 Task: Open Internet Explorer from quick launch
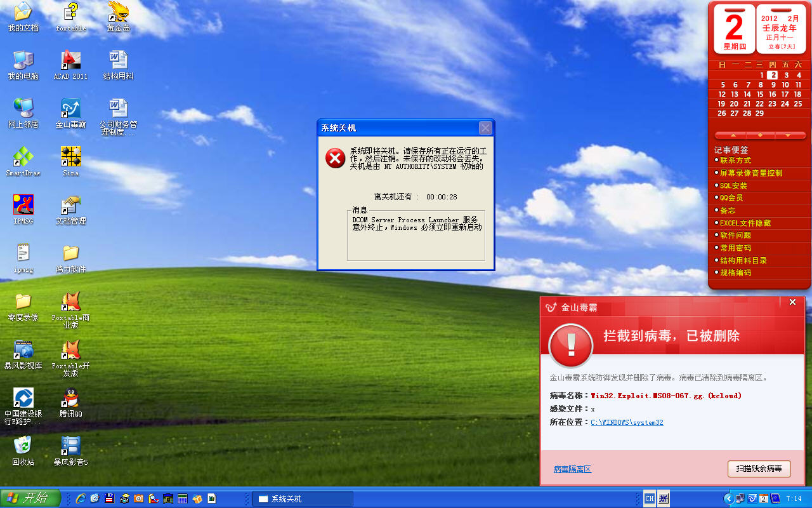tap(81, 498)
